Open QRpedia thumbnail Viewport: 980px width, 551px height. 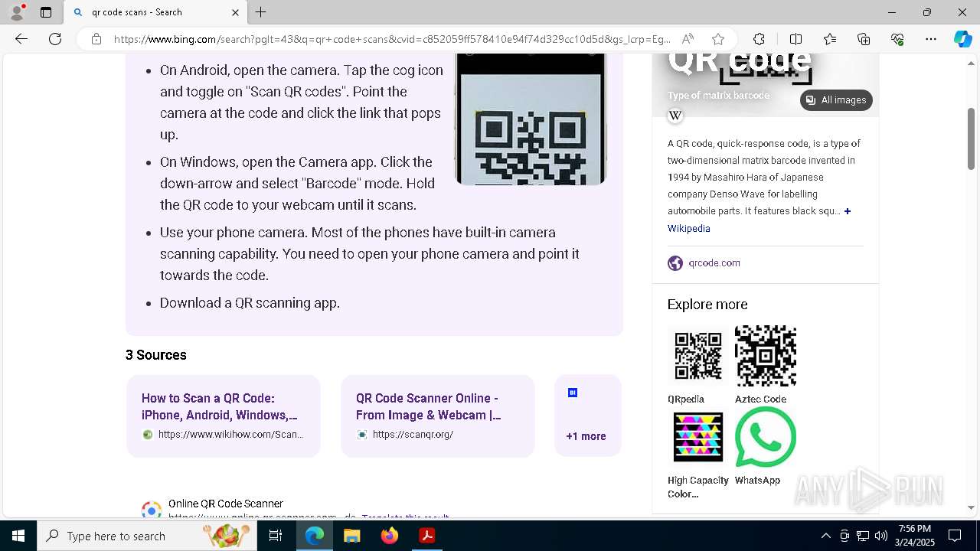coord(697,357)
